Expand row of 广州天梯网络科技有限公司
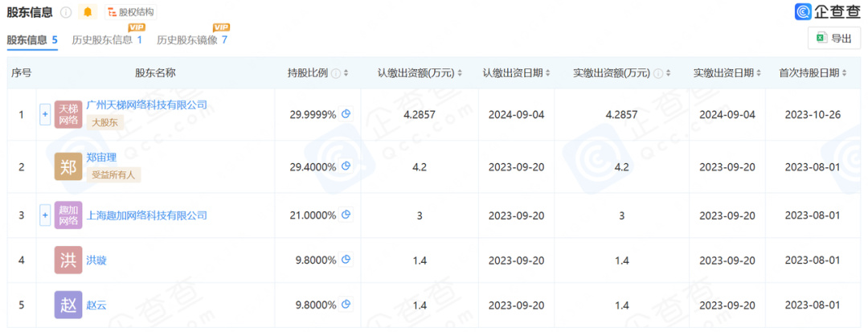Image resolution: width=868 pixels, height=332 pixels. pos(45,114)
